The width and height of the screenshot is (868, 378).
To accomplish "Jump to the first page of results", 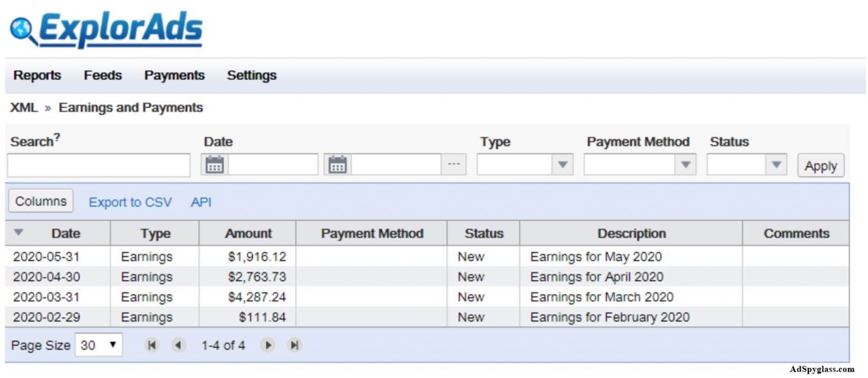I will pyautogui.click(x=151, y=345).
